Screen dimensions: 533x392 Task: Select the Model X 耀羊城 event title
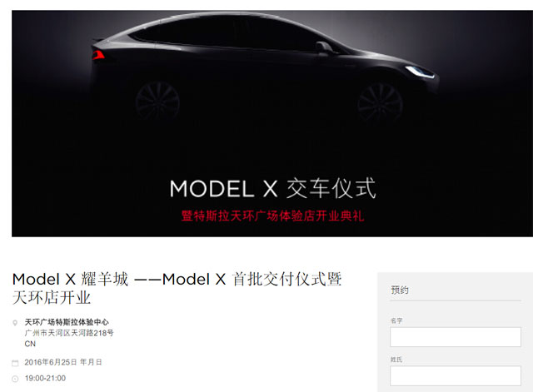tap(177, 289)
